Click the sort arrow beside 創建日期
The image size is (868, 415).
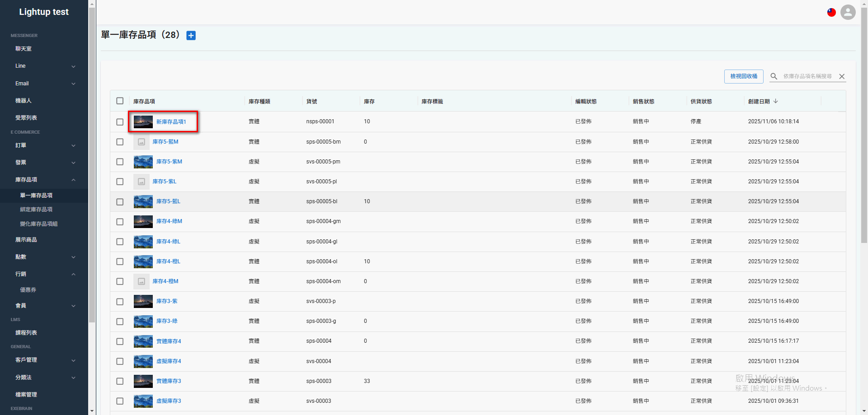coord(776,101)
